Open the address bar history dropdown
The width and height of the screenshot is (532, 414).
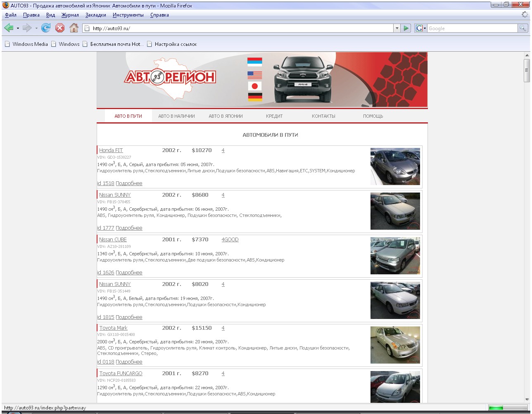397,28
